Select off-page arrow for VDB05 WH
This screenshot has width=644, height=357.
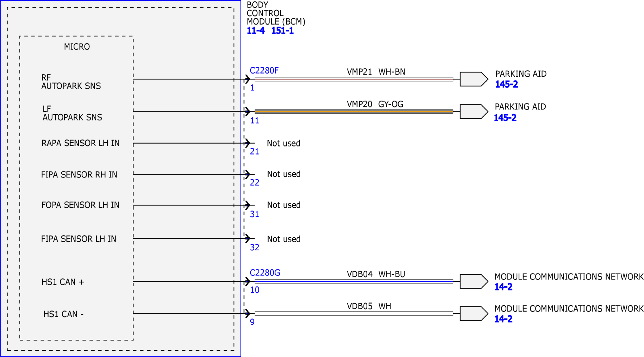coord(474,314)
